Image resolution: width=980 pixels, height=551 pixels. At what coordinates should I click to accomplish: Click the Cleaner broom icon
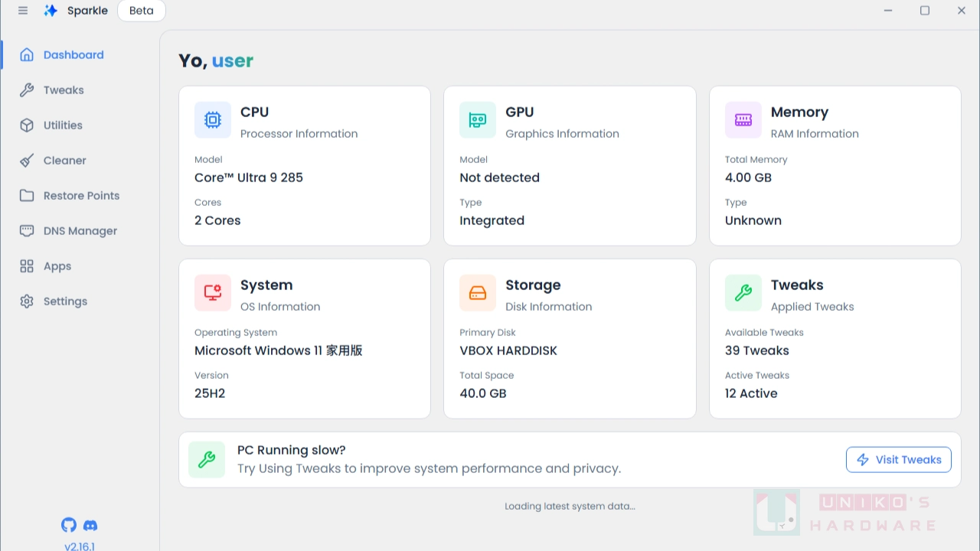(x=27, y=161)
